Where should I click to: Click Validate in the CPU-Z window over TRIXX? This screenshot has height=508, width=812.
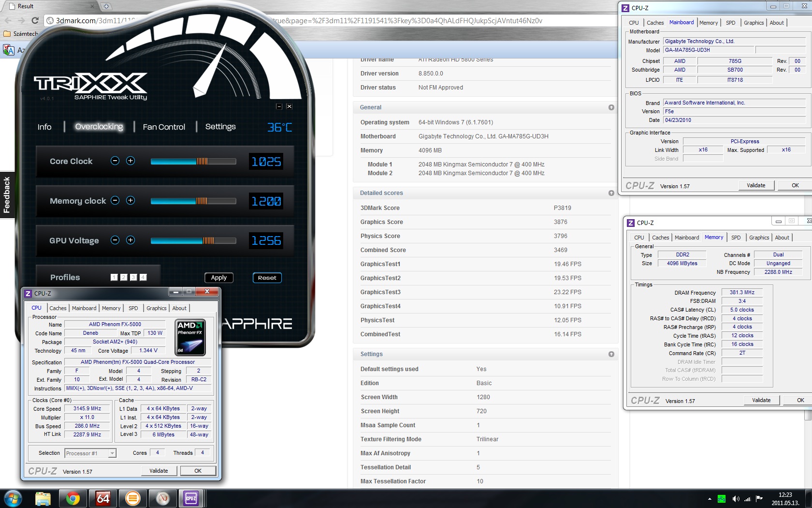click(x=159, y=471)
